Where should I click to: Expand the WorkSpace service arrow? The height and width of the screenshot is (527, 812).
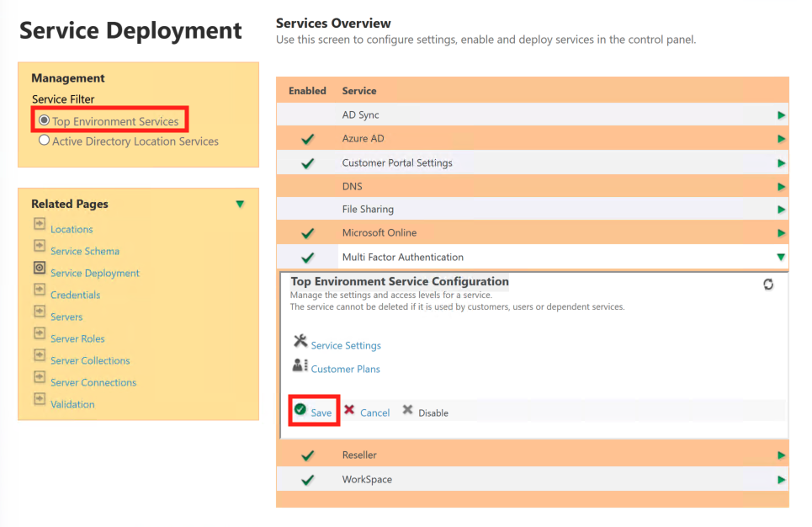pos(782,480)
